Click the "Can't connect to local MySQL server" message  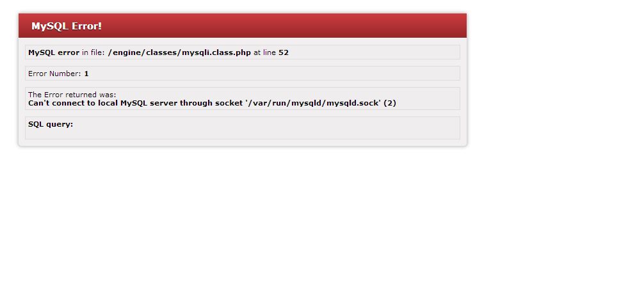pyautogui.click(x=102, y=103)
